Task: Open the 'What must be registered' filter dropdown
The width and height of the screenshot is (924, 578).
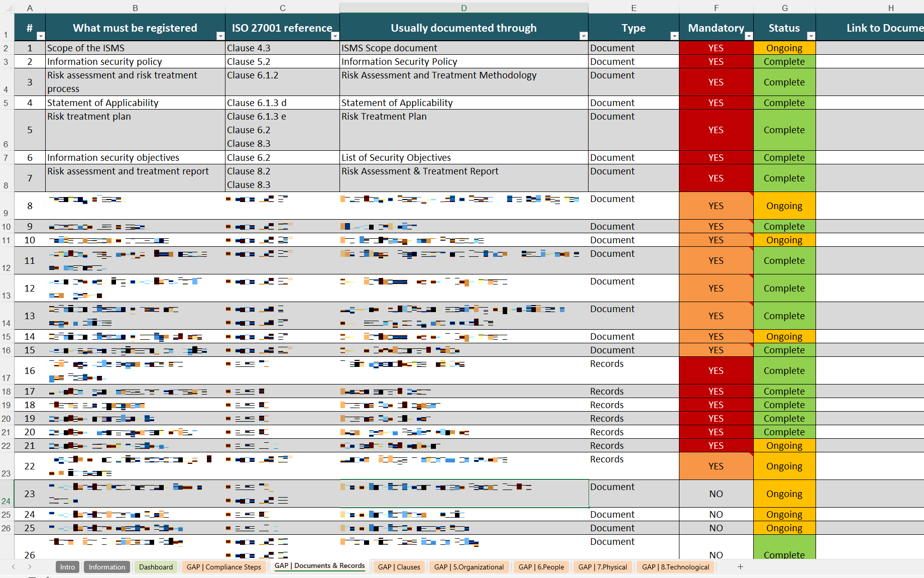Action: coord(220,36)
